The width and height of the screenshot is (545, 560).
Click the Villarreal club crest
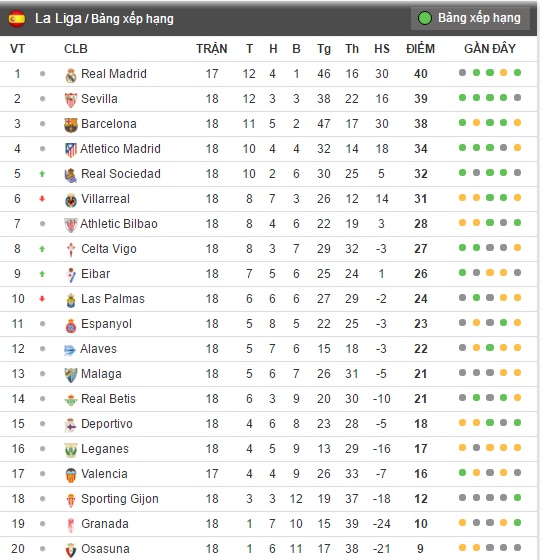coord(71,200)
